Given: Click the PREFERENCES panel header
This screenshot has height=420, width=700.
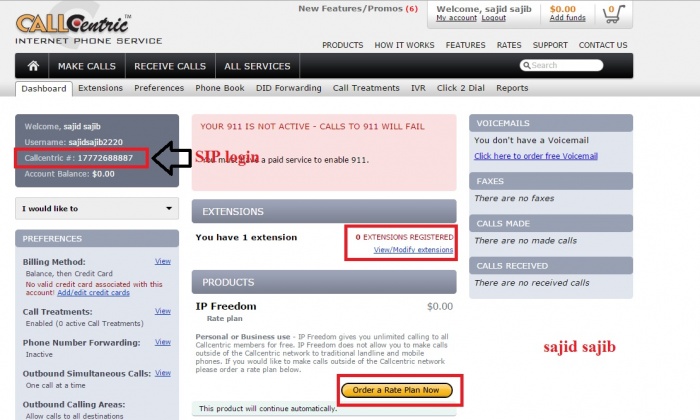Looking at the screenshot, I should [97, 239].
